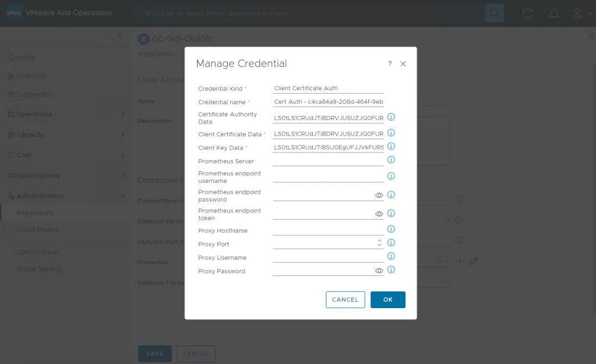Click the add credential plus icon
This screenshot has height=364, width=596.
coord(460,260)
